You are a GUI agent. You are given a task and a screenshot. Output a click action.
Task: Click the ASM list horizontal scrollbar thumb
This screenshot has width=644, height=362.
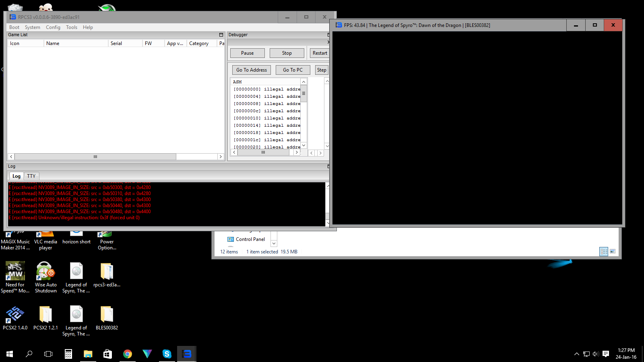(x=263, y=152)
